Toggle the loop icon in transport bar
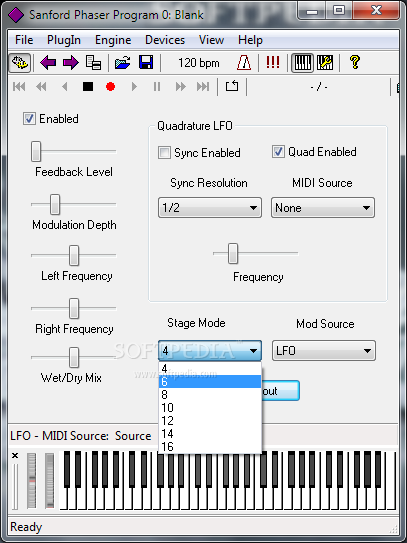The width and height of the screenshot is (407, 543). (x=232, y=86)
